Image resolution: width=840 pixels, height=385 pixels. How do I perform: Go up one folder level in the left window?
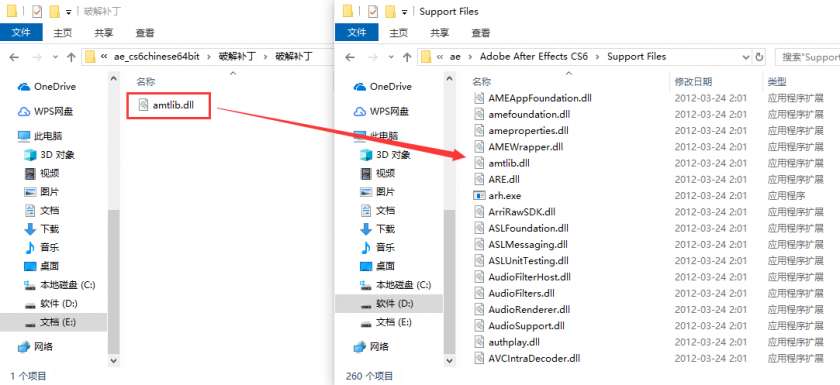click(71, 57)
